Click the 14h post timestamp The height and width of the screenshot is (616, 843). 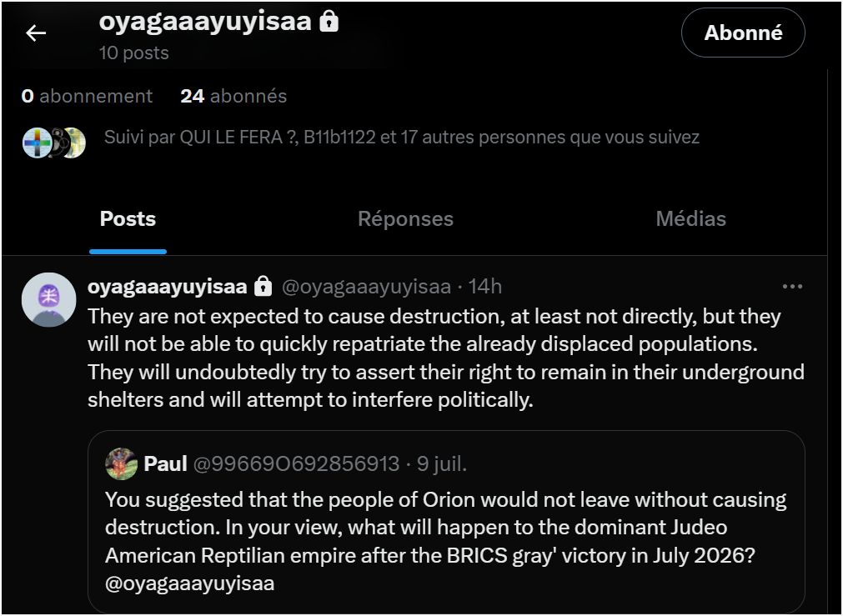[485, 287]
